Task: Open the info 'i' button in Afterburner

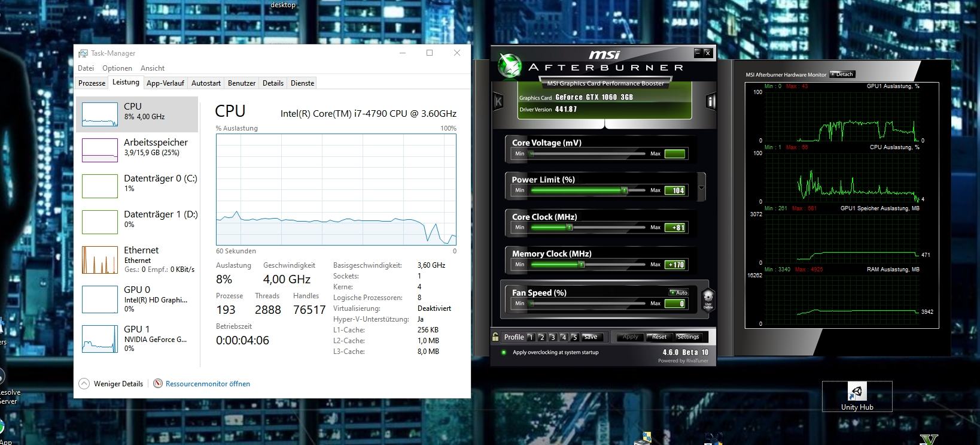Action: click(711, 101)
